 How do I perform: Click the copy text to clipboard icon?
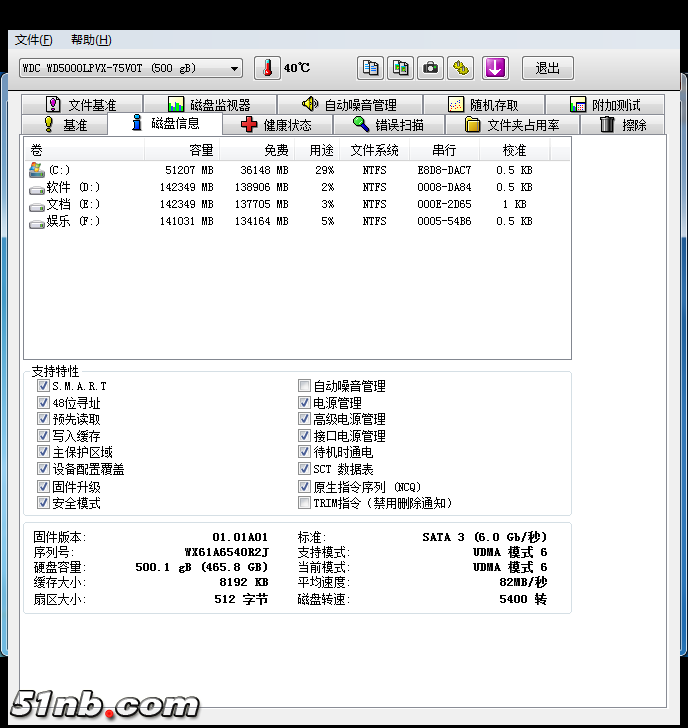pyautogui.click(x=371, y=68)
